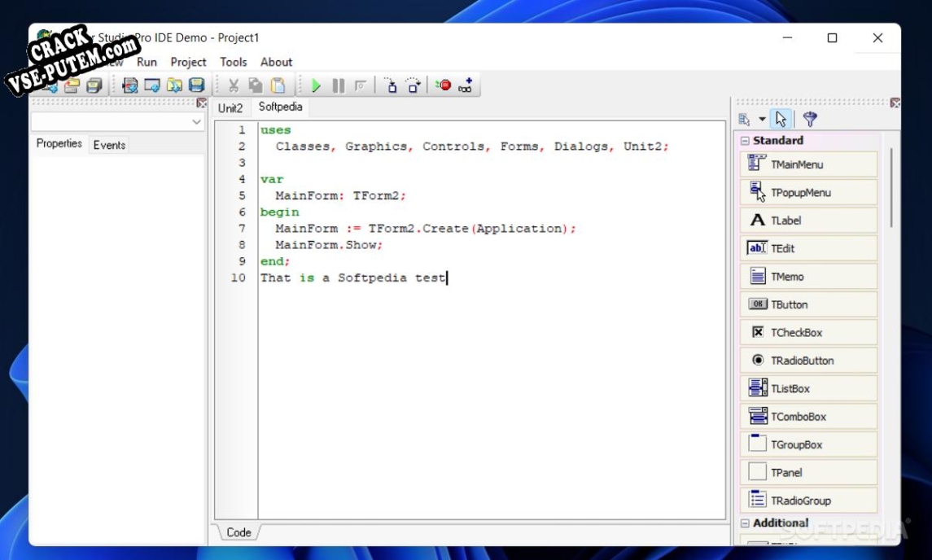Add a watch with the glasses icon
The height and width of the screenshot is (560, 932).
tap(466, 85)
